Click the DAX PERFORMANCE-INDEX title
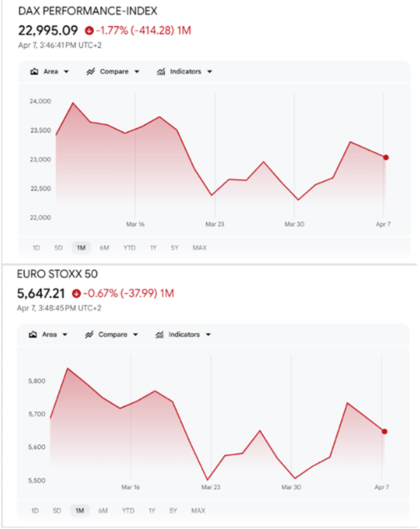 point(87,11)
